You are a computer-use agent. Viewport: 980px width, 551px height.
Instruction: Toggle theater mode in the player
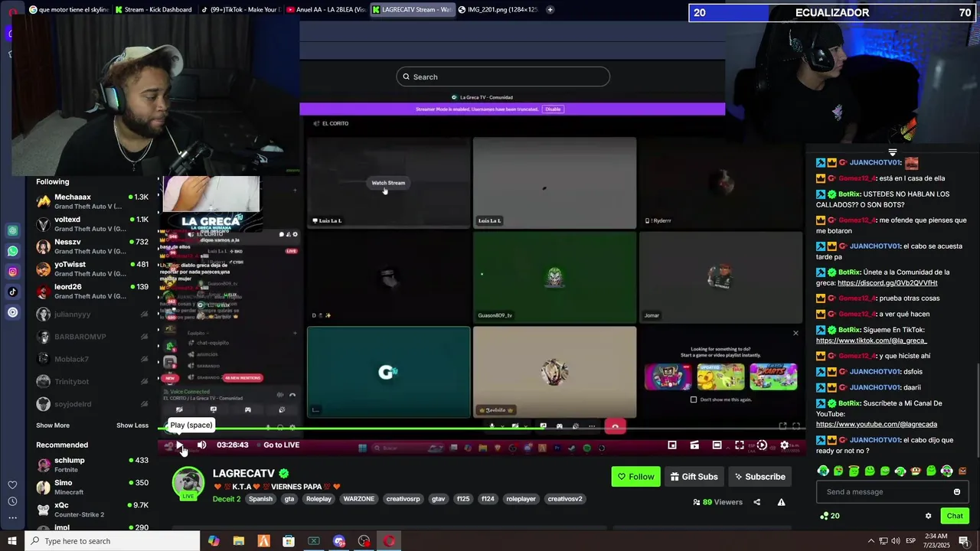(x=717, y=445)
